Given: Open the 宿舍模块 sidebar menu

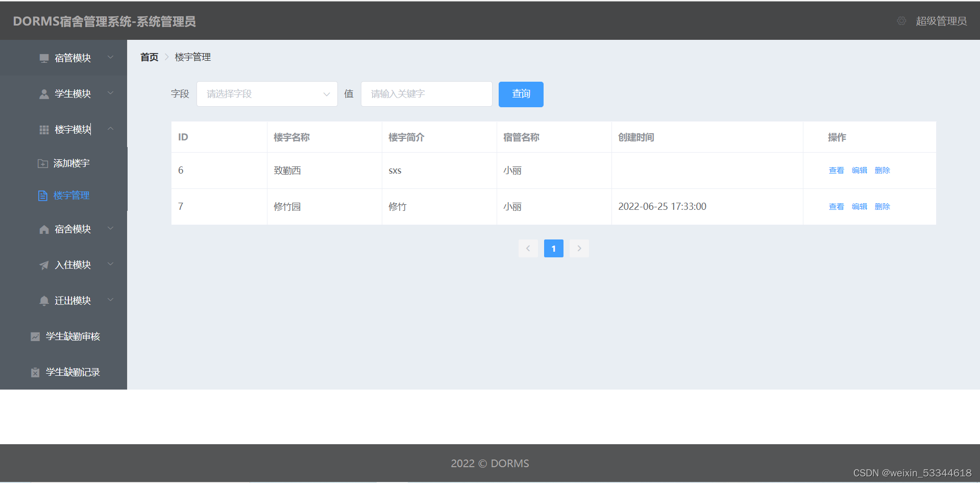Looking at the screenshot, I should pos(63,229).
